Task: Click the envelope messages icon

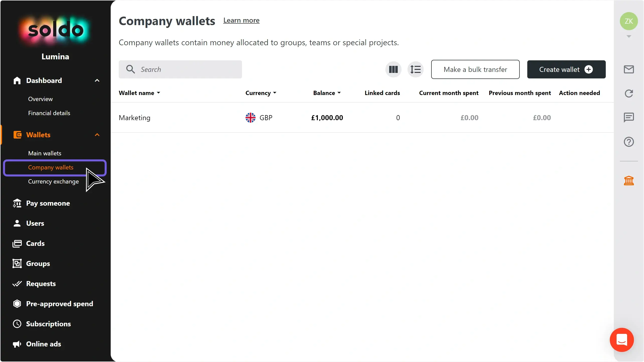Action: click(629, 69)
